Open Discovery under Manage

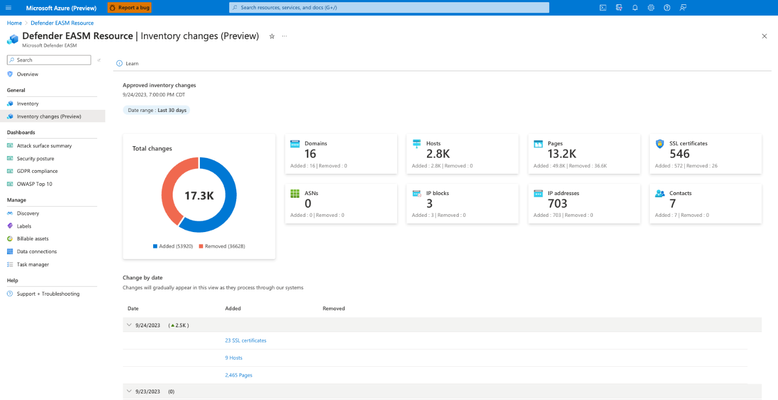(x=28, y=213)
